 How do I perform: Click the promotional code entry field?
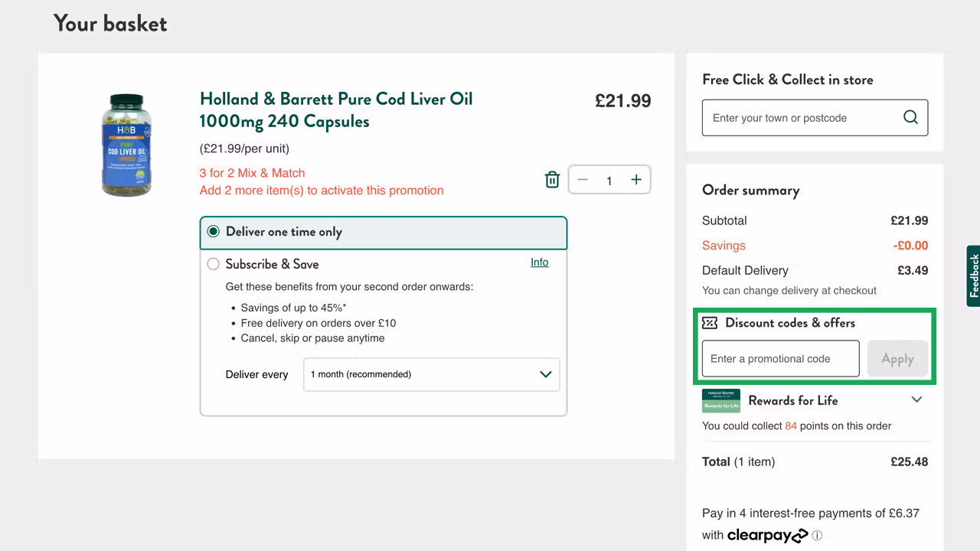click(x=779, y=358)
